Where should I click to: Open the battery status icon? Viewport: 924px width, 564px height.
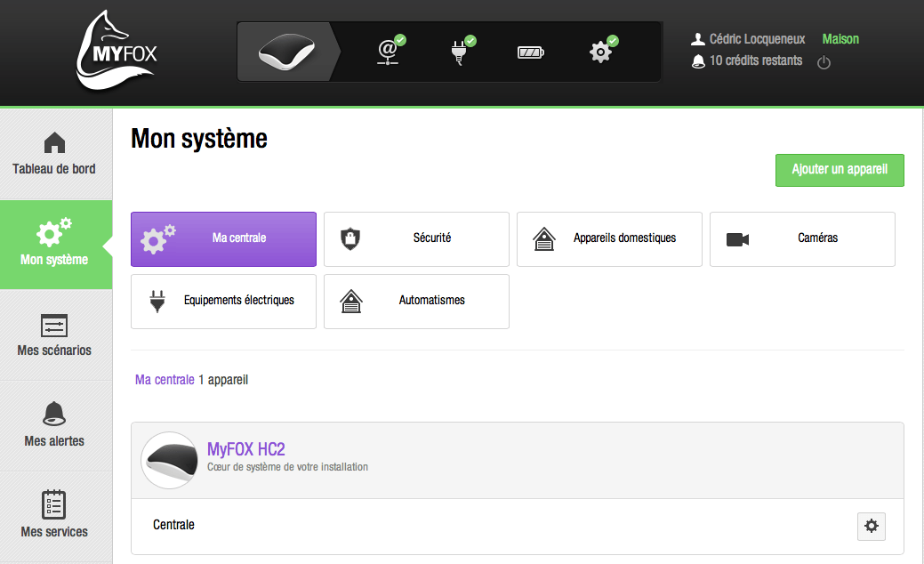click(530, 52)
